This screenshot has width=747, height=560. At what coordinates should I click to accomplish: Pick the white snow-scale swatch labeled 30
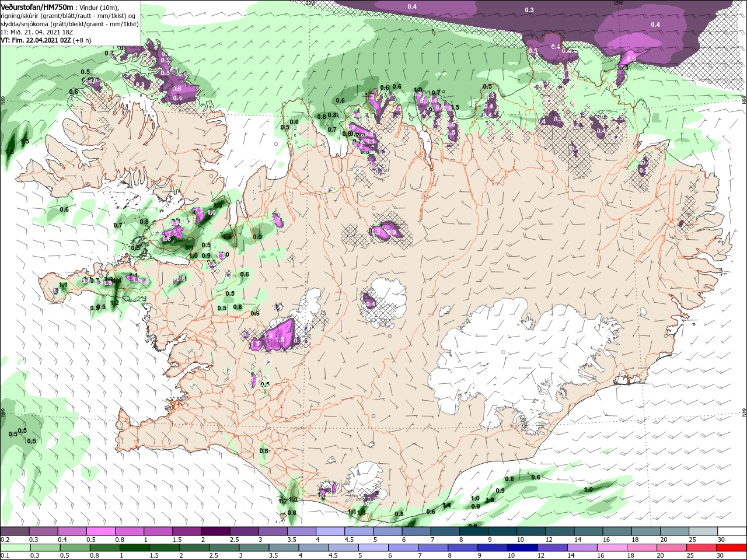[732, 531]
